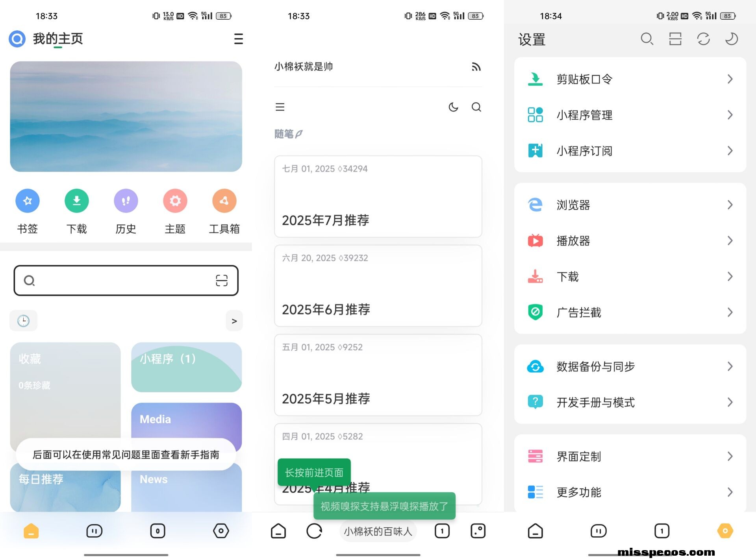Open the 2025年5月推荐 post

(378, 375)
